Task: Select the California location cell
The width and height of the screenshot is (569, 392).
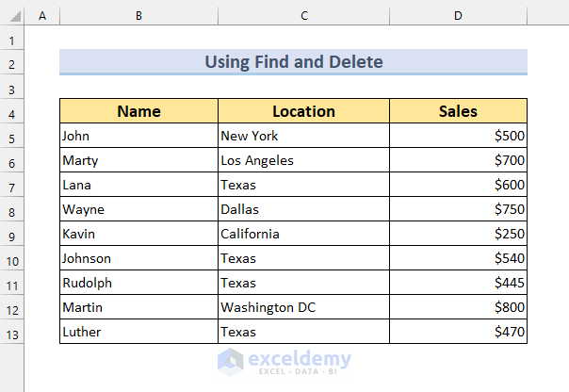Action: (x=303, y=234)
